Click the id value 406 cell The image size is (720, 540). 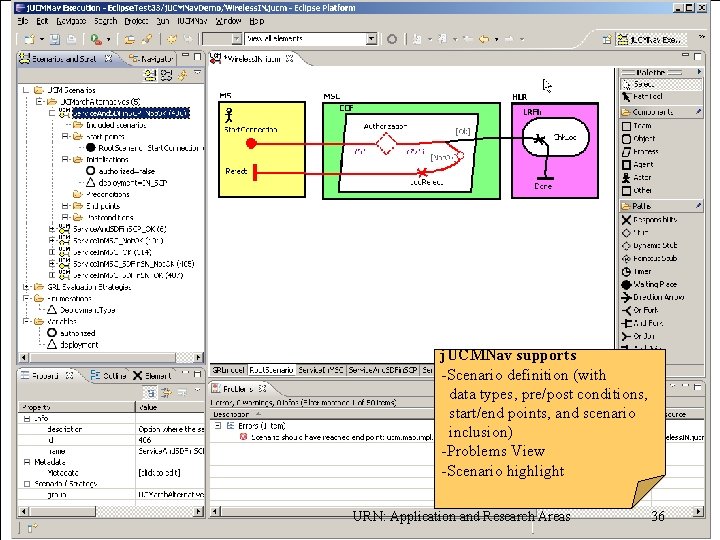pos(170,440)
